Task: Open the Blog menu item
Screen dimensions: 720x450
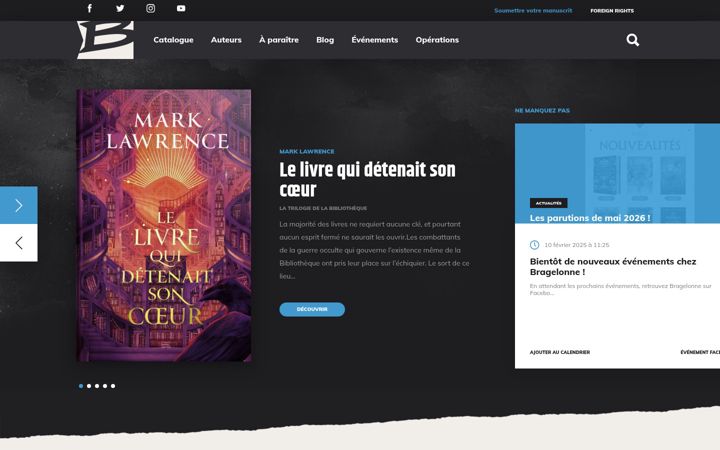Action: pos(325,40)
